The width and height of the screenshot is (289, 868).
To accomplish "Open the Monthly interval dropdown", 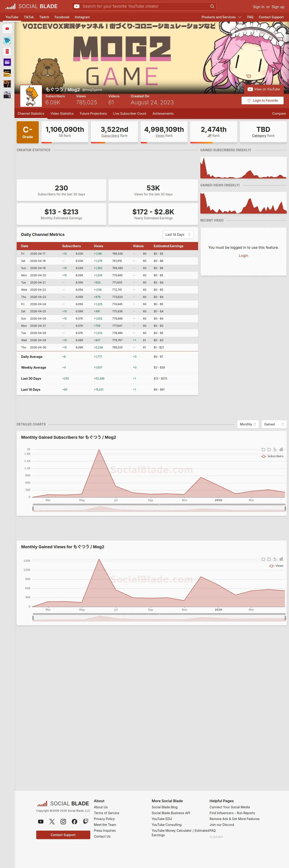I will (x=248, y=424).
